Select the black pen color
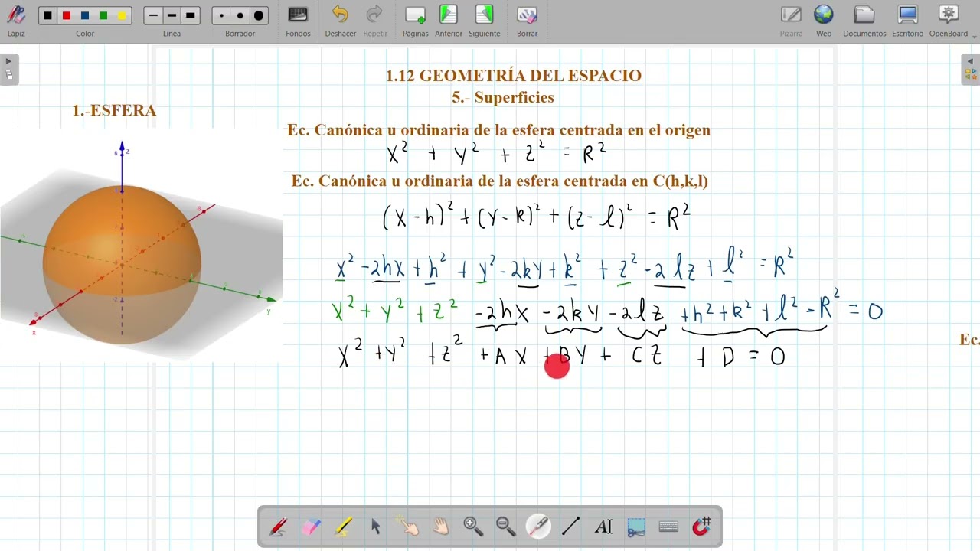Image resolution: width=980 pixels, height=551 pixels. click(x=47, y=15)
